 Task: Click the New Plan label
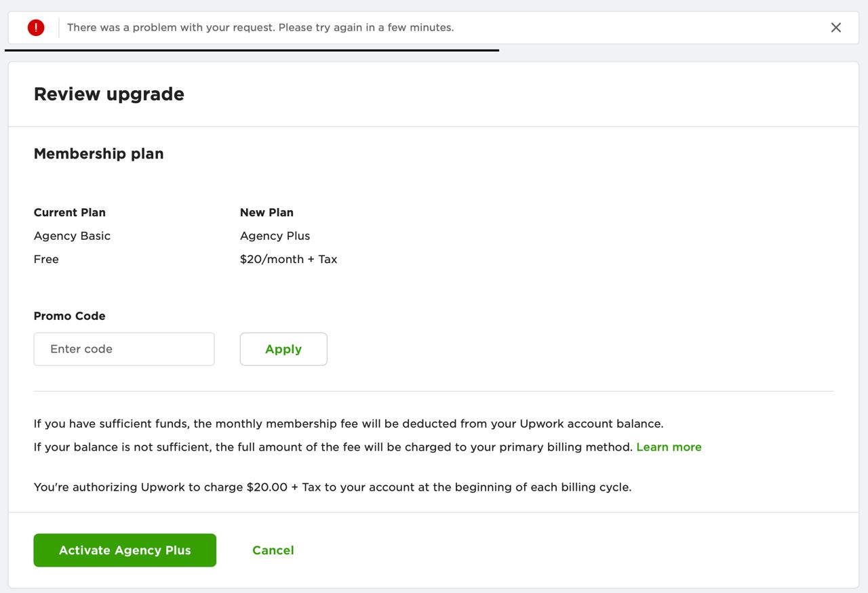[267, 213]
